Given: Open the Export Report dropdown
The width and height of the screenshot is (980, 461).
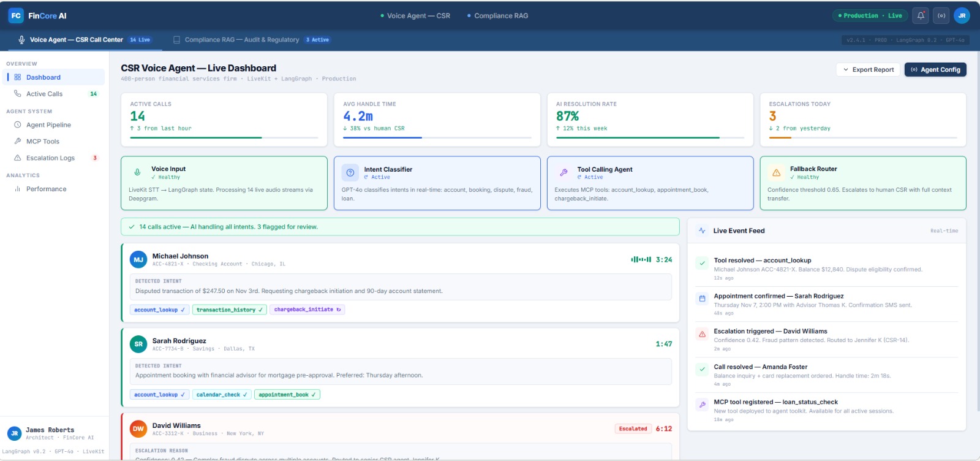Looking at the screenshot, I should click(868, 69).
